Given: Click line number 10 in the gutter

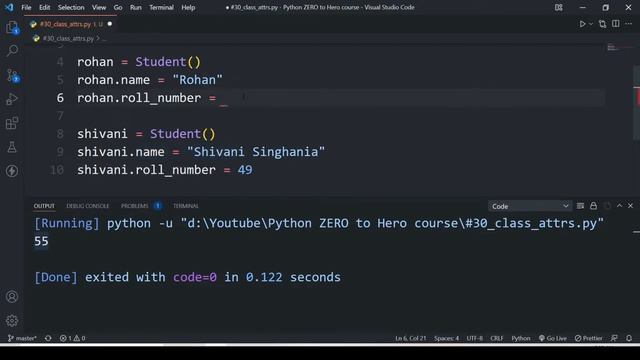Looking at the screenshot, I should pyautogui.click(x=57, y=170).
